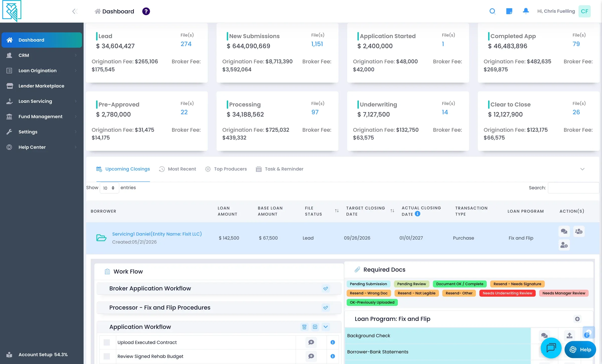
Task: Open the Servicing1 Daniel borrower link
Action: tap(157, 234)
